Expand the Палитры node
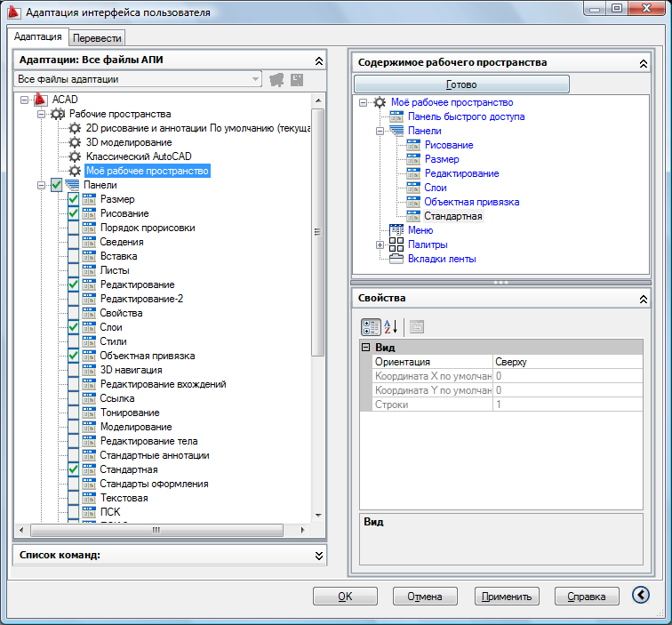Image resolution: width=672 pixels, height=625 pixels. (380, 244)
